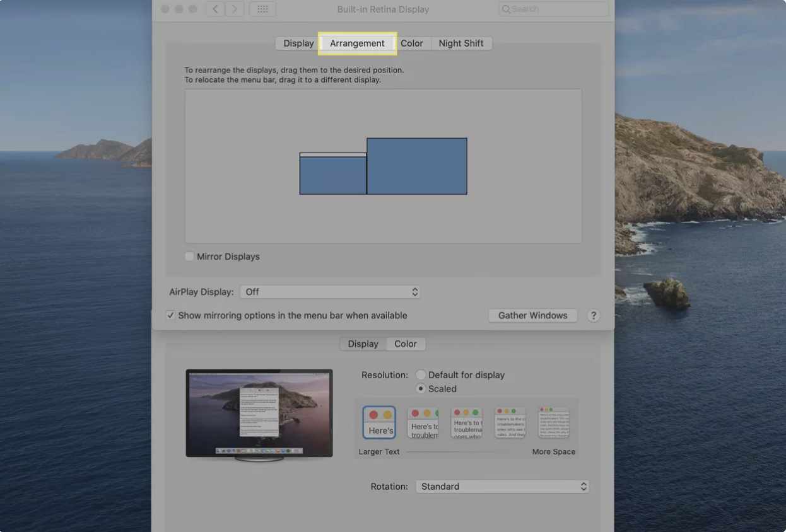Switch to Color tab in lower window
Image resolution: width=786 pixels, height=532 pixels.
coord(406,344)
